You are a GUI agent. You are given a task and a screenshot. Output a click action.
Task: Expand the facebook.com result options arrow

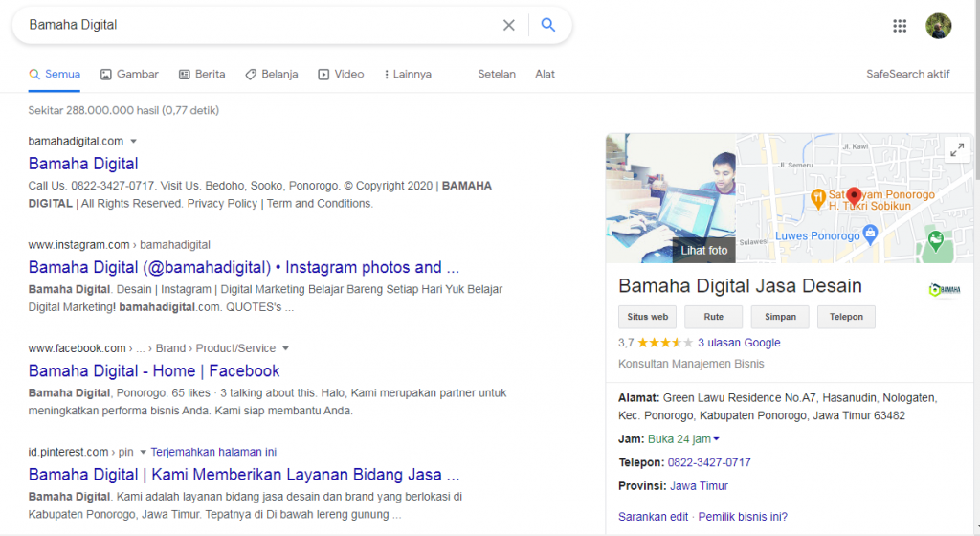point(285,348)
